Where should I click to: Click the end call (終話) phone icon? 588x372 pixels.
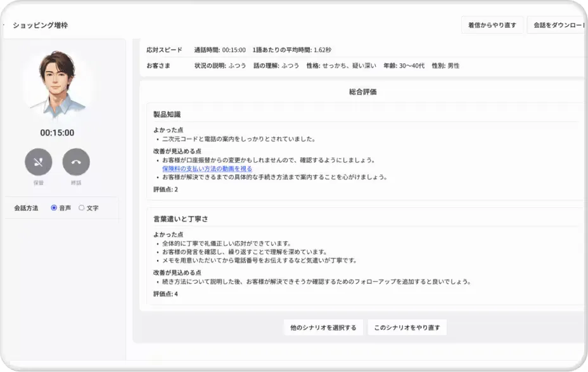tap(76, 162)
